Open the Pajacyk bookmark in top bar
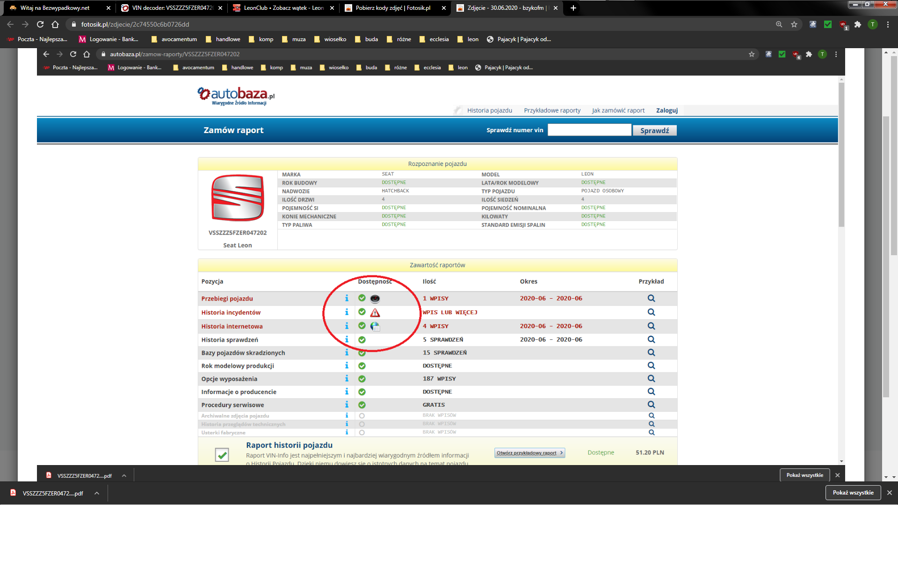Screen dimensions: 898x588 click(x=519, y=39)
